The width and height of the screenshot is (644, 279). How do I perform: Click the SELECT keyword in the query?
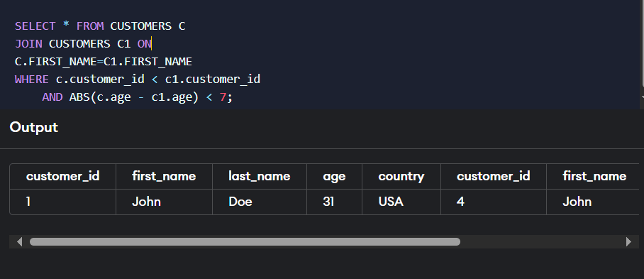pos(35,26)
